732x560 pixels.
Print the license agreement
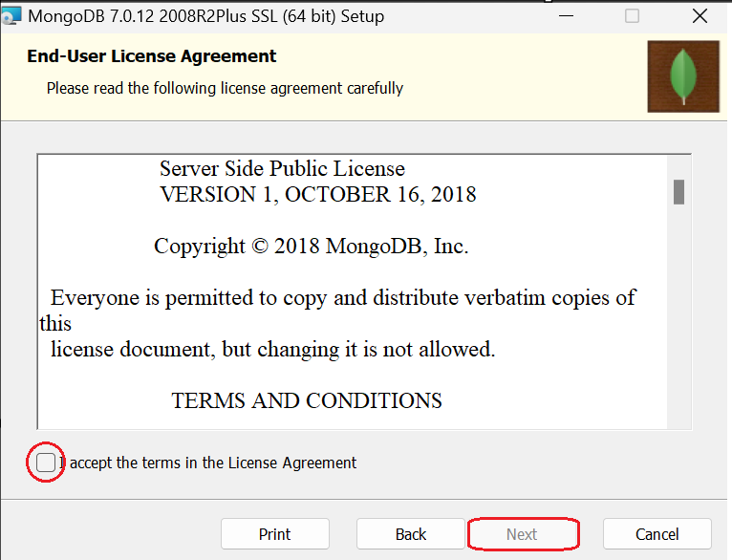[x=275, y=534]
